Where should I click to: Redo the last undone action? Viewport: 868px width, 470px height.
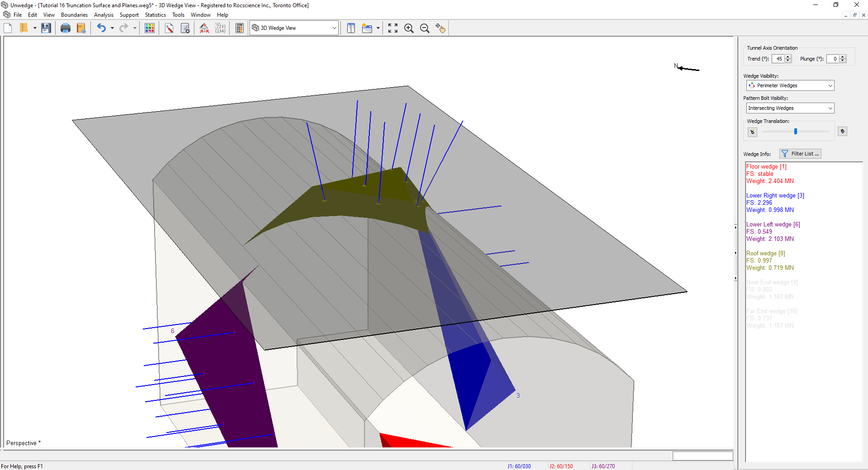click(123, 28)
